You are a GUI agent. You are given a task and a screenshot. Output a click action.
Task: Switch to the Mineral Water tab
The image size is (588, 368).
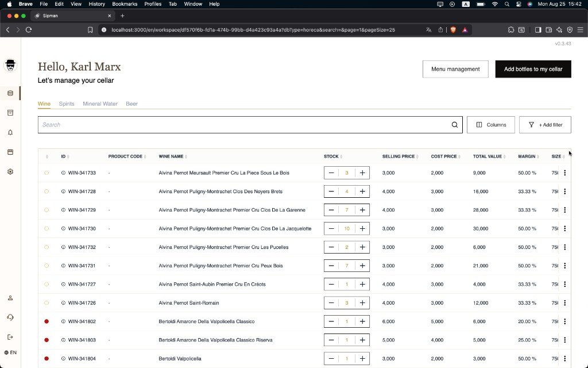pos(100,103)
